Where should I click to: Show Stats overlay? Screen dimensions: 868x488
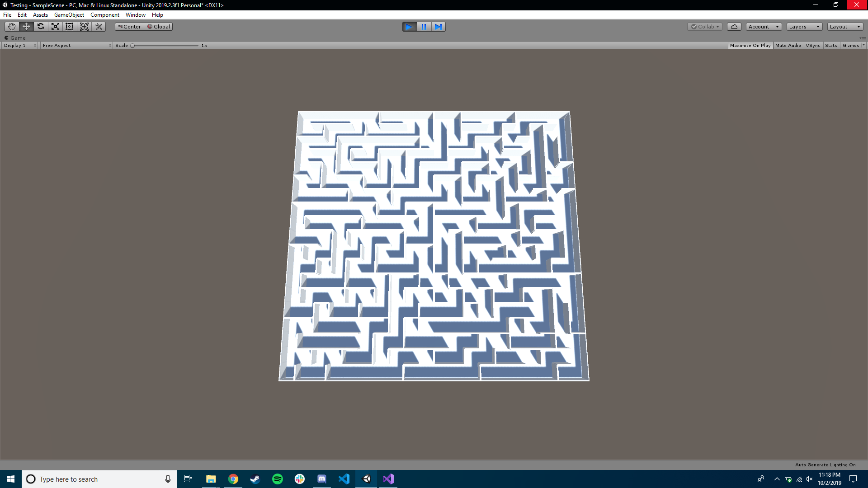831,46
